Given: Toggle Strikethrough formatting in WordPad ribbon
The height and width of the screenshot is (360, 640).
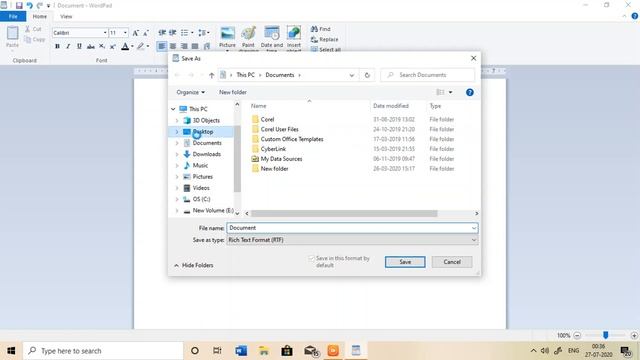Looking at the screenshot, I should (91, 46).
